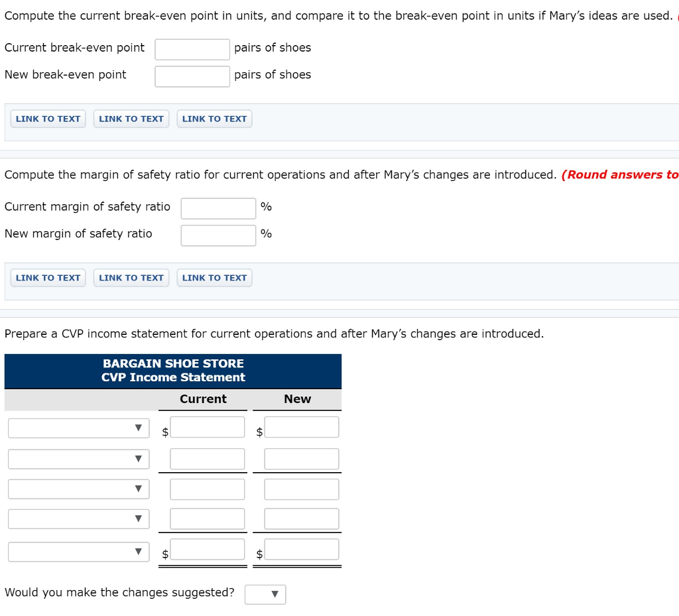Open the last row label dropdown in CVP statement

(x=78, y=552)
